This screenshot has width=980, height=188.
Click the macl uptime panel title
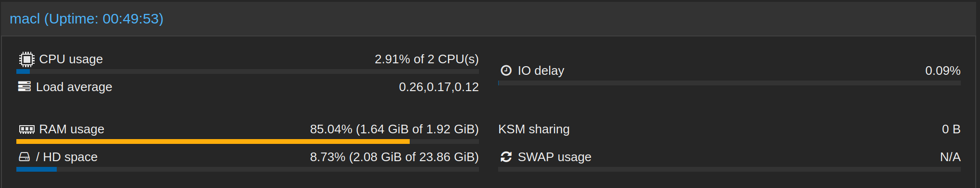pos(87,19)
